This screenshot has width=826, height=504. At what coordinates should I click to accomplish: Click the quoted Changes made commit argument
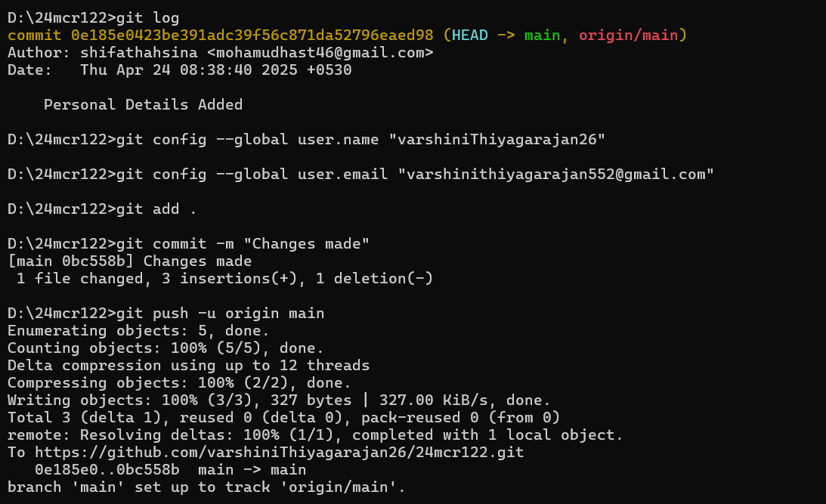click(x=307, y=244)
